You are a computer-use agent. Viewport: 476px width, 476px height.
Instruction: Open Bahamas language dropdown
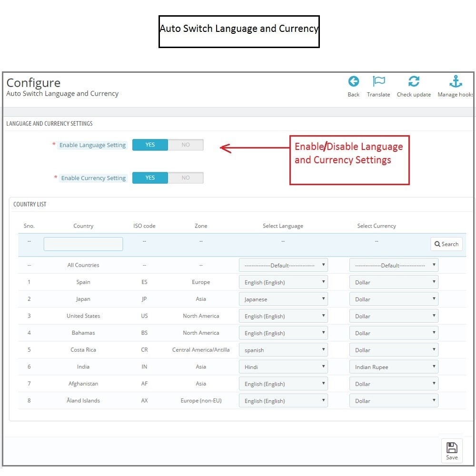[x=283, y=333]
